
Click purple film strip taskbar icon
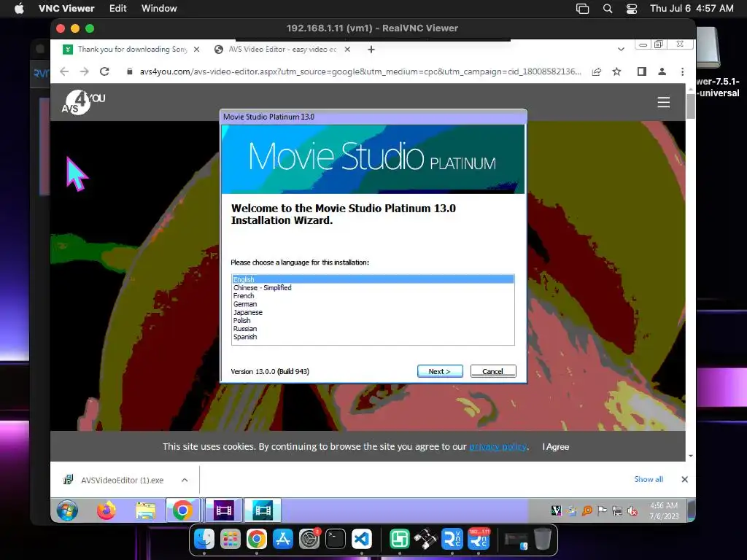(x=223, y=510)
